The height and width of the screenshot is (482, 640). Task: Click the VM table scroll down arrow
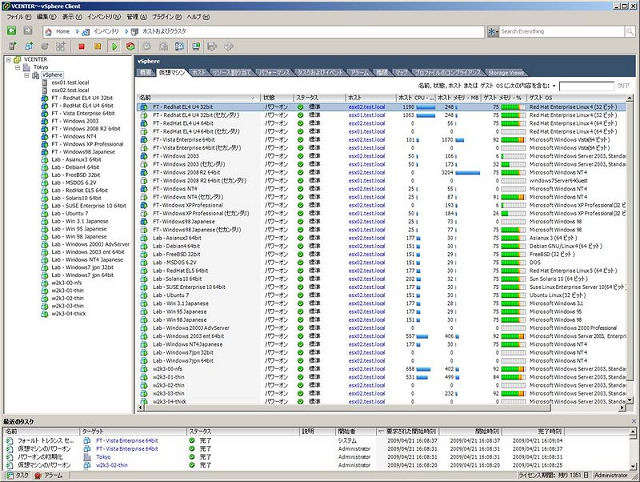coord(629,400)
